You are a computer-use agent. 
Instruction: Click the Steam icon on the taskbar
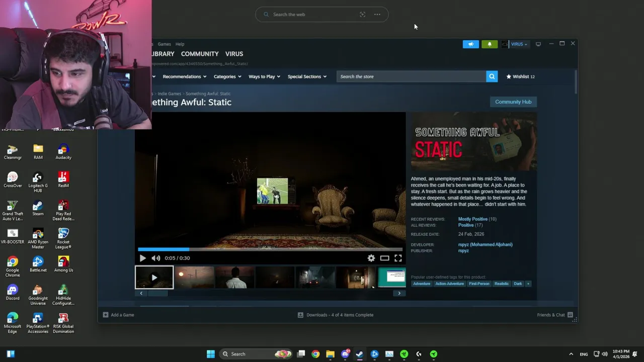pos(360,354)
